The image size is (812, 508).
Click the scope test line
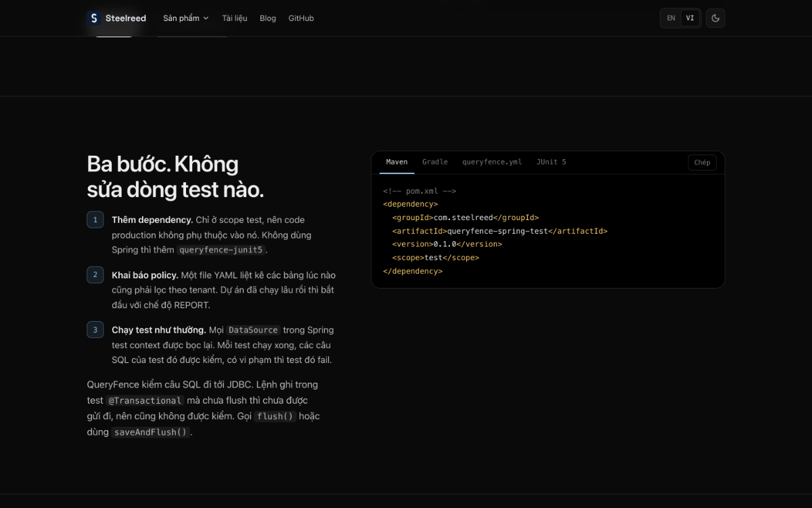pyautogui.click(x=436, y=257)
